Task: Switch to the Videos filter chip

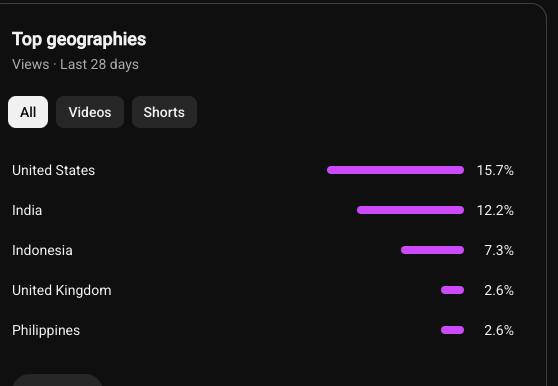Action: pyautogui.click(x=90, y=112)
